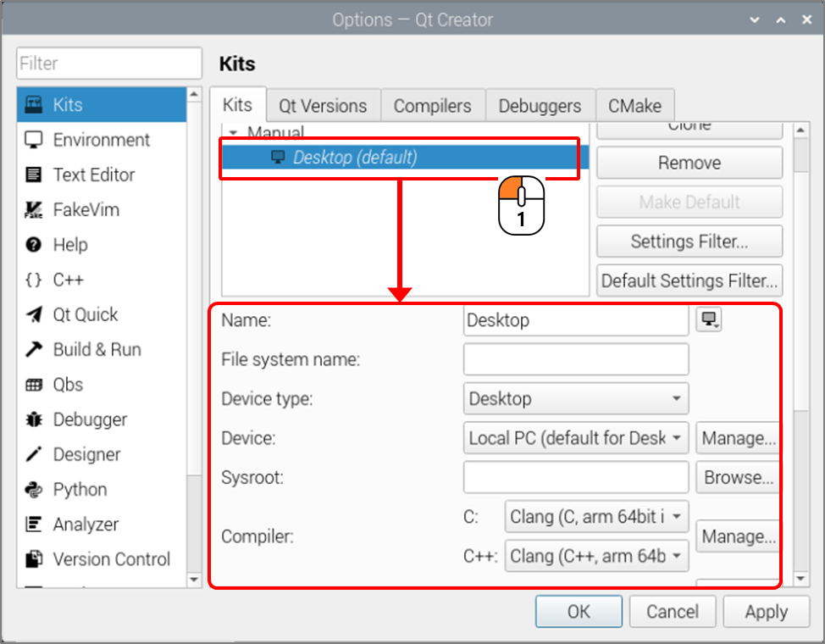Select the Desktop (default) kit row
The image size is (825, 644).
[x=405, y=157]
